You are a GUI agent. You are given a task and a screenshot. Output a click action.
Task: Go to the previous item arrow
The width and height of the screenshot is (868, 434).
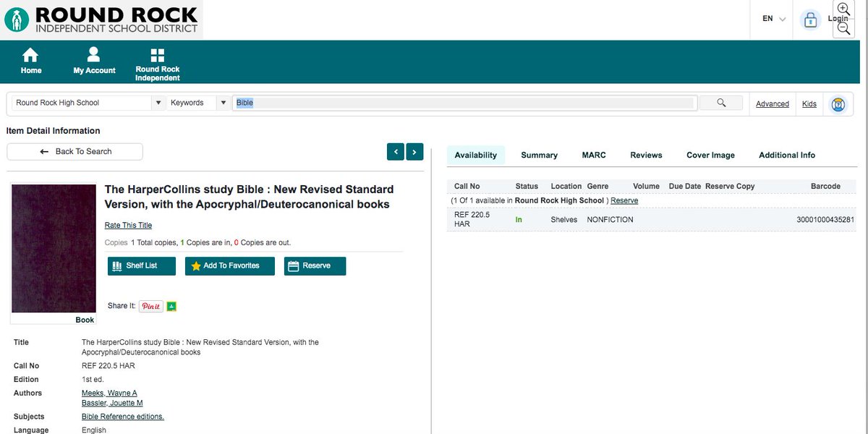[x=396, y=151]
